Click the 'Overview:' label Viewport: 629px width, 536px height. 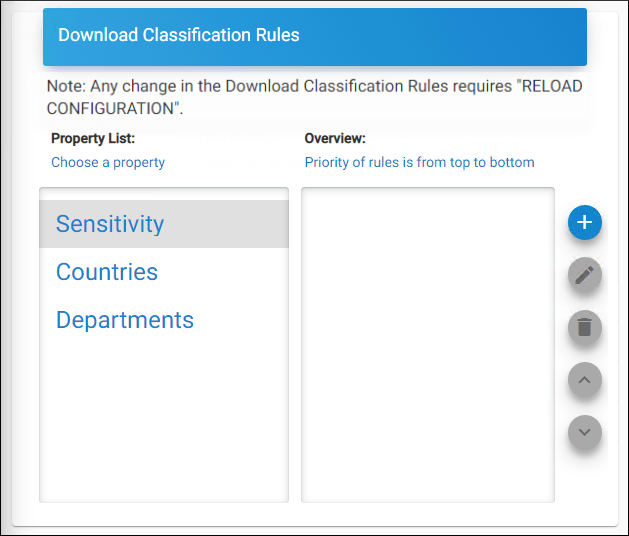tap(335, 138)
